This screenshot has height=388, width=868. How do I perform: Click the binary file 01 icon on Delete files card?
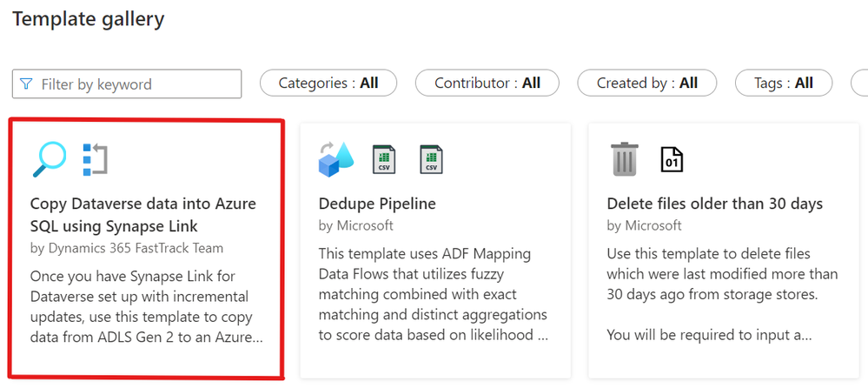(672, 159)
